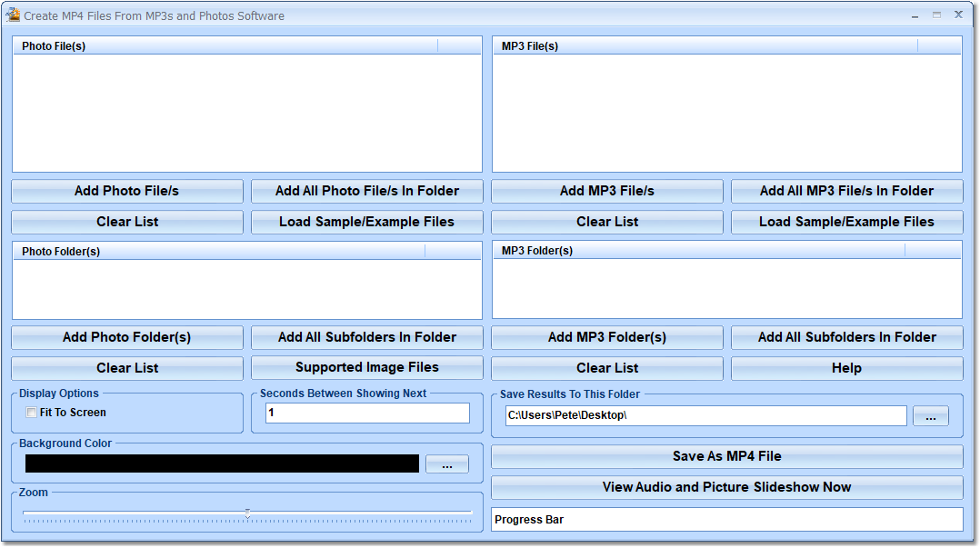980x548 pixels.
Task: Clear the MP3 file list
Action: pyautogui.click(x=606, y=222)
